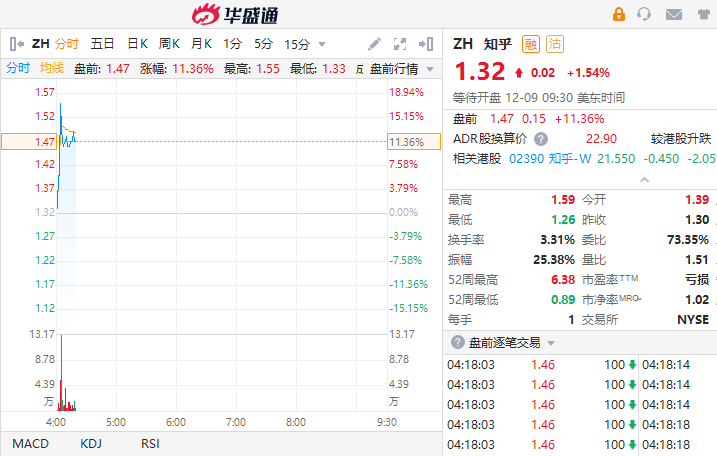The image size is (717, 456).
Task: Click the orange lock icon
Action: [619, 14]
